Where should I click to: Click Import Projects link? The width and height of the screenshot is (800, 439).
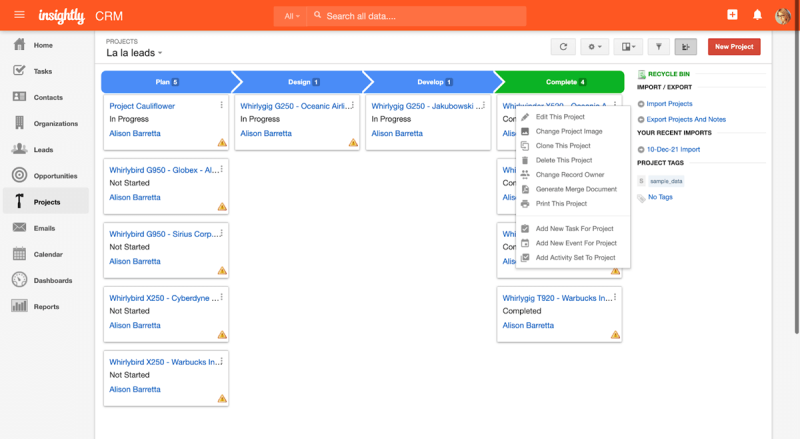point(669,104)
